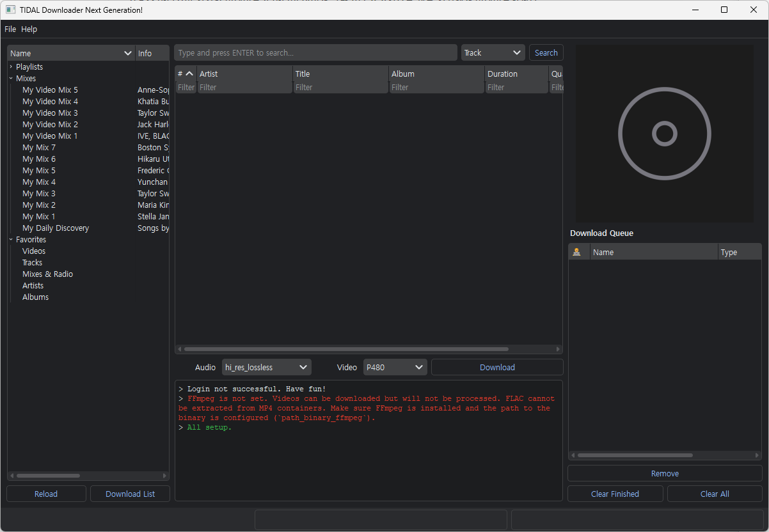Click the Search button
The width and height of the screenshot is (769, 532).
(546, 53)
